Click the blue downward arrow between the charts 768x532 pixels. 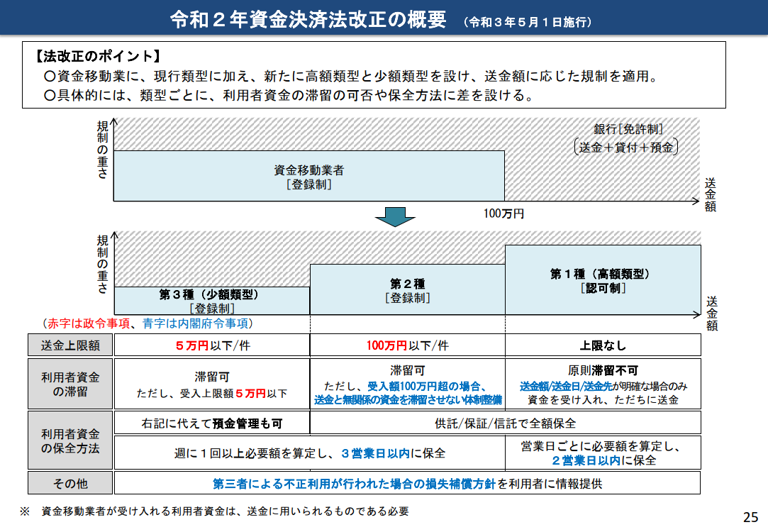(x=395, y=216)
